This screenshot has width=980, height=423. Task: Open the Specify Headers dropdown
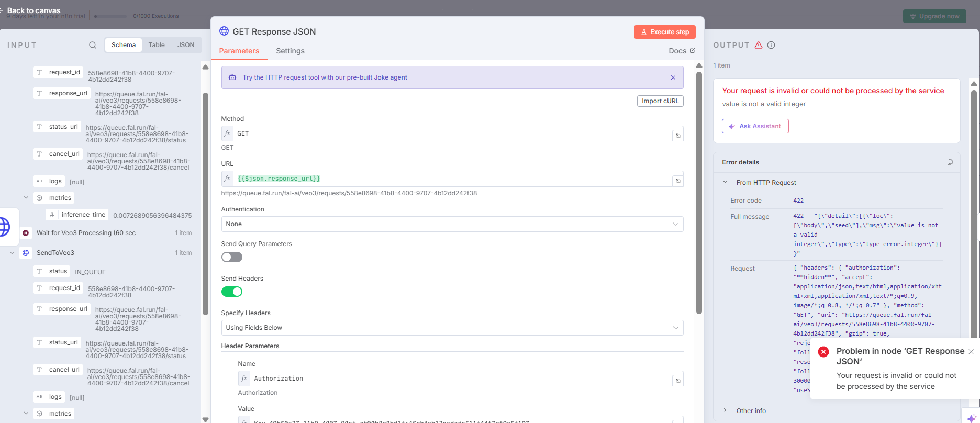point(452,328)
